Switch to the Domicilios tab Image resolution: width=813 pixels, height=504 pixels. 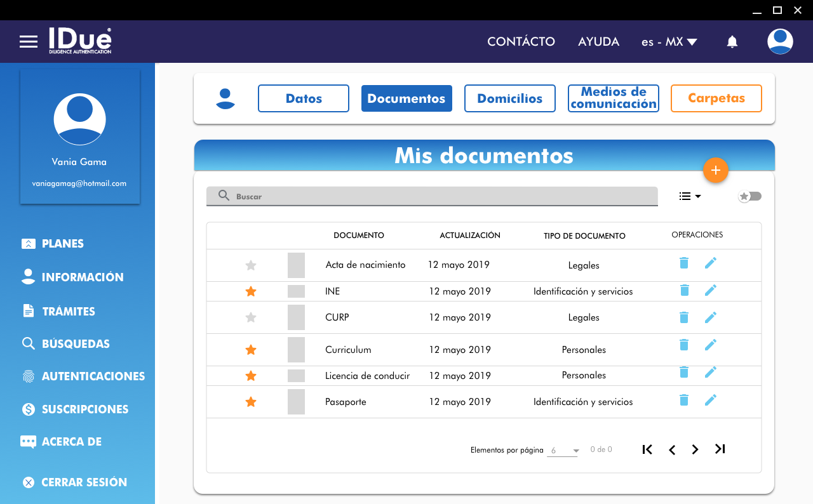point(509,98)
